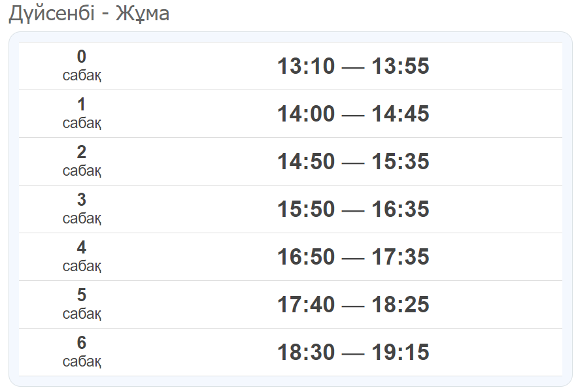Viewport: 578px width, 392px height.
Task: Click the start time 17:40
Action: click(x=306, y=304)
